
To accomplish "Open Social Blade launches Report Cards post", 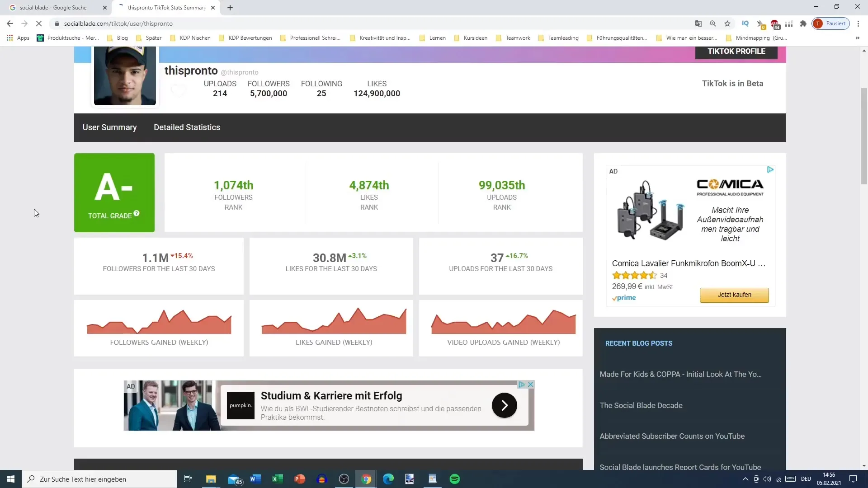I will pyautogui.click(x=680, y=467).
